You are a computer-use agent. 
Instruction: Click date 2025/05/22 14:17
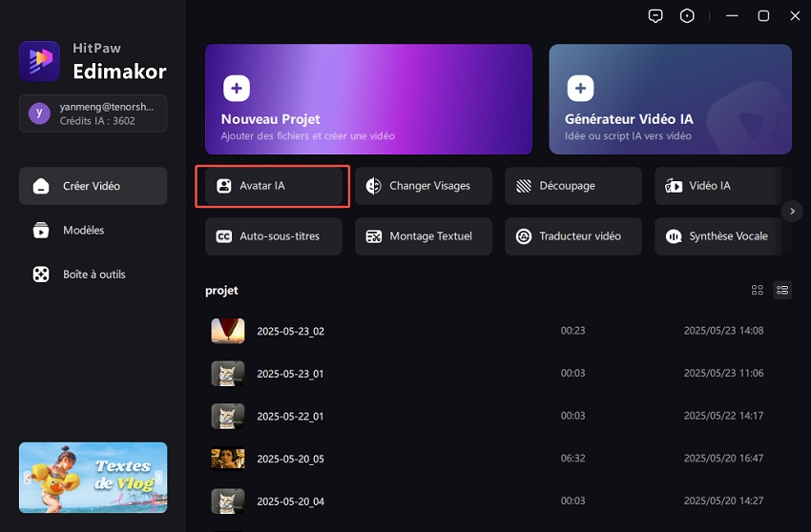723,415
